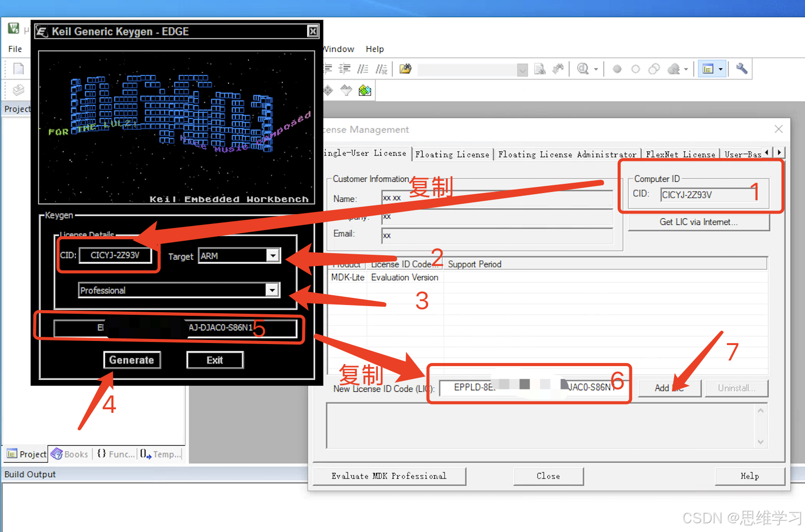Select the Project tab in bottom panel
The width and height of the screenshot is (805, 532).
point(26,454)
